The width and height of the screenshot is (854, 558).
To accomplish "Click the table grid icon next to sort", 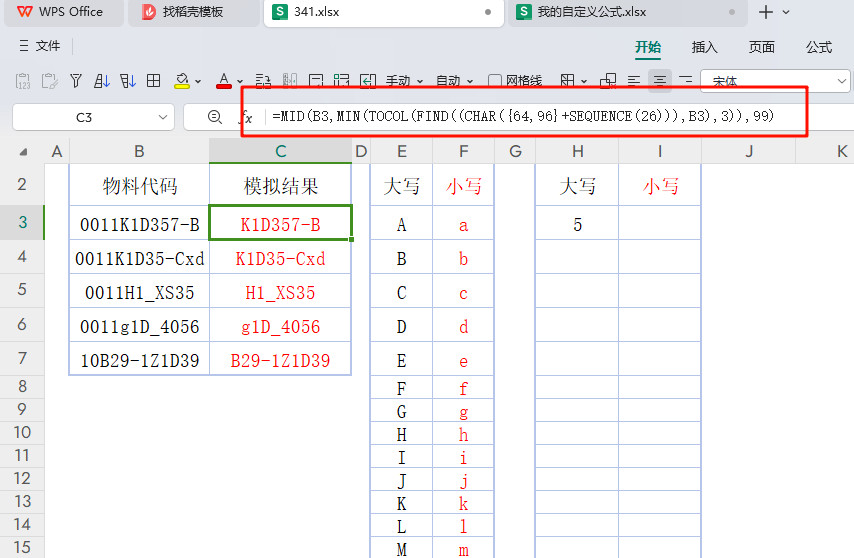I will coord(154,82).
